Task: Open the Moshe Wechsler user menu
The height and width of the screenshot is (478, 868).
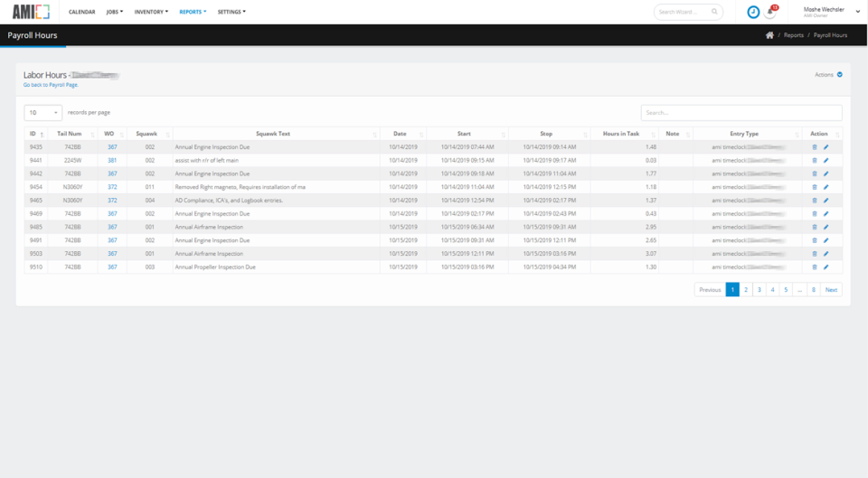Action: click(832, 12)
